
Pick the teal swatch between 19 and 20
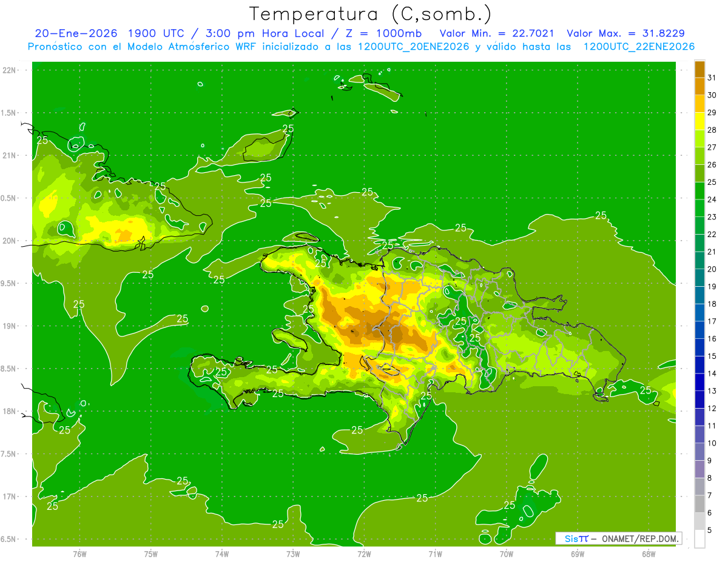pos(699,278)
